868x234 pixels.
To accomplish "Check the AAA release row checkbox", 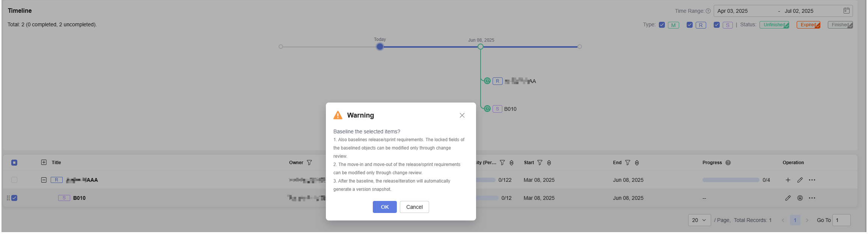I will (14, 180).
